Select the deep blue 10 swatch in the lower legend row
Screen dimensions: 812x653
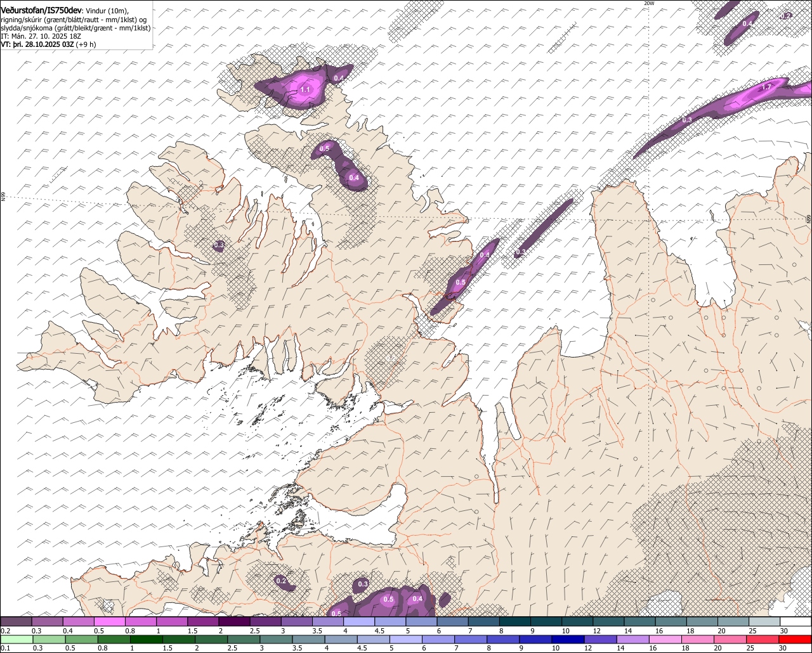(x=568, y=640)
